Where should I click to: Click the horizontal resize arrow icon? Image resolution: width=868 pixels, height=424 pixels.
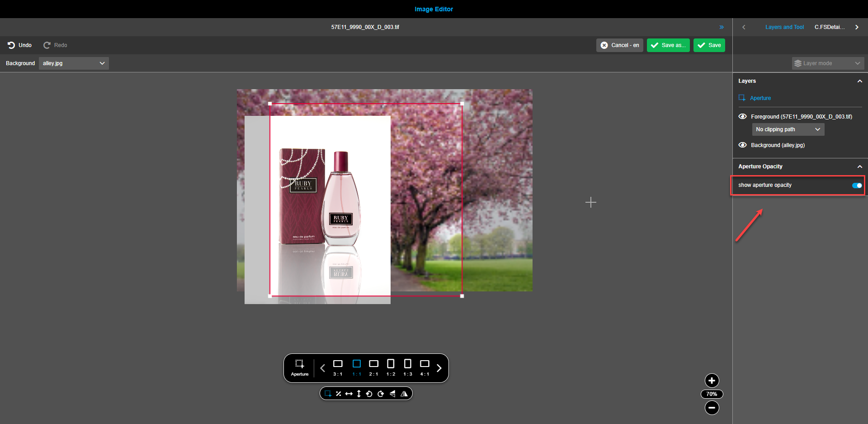click(x=349, y=393)
